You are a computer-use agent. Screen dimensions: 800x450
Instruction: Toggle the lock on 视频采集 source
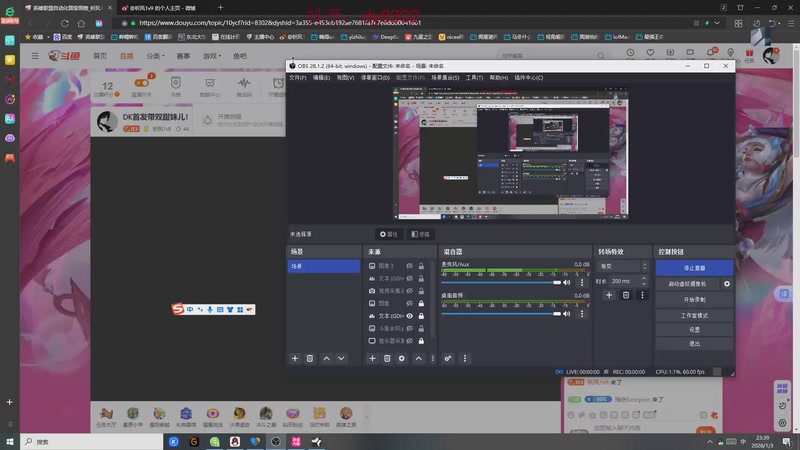[421, 291]
